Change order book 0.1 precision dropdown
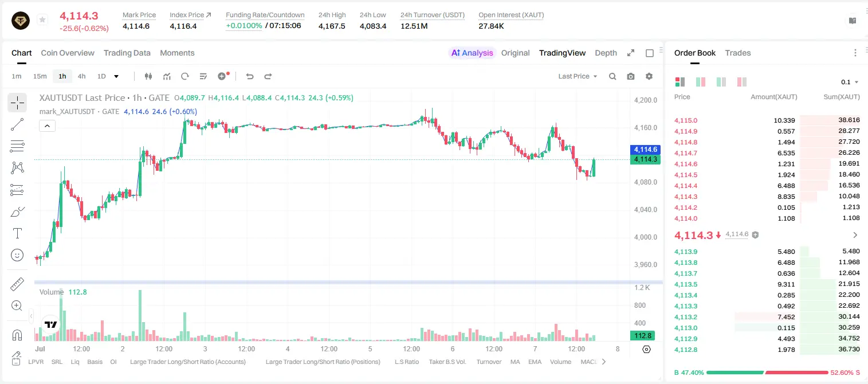The image size is (868, 384). pos(850,82)
